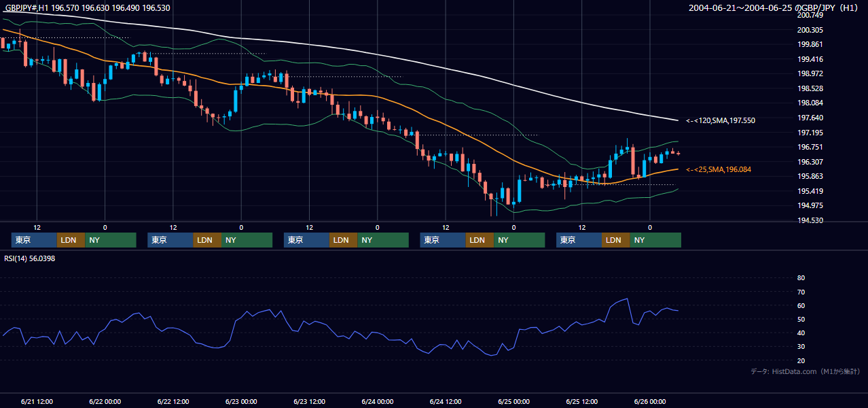Click the 197.640 price axis value
868x408 pixels.
tap(810, 118)
